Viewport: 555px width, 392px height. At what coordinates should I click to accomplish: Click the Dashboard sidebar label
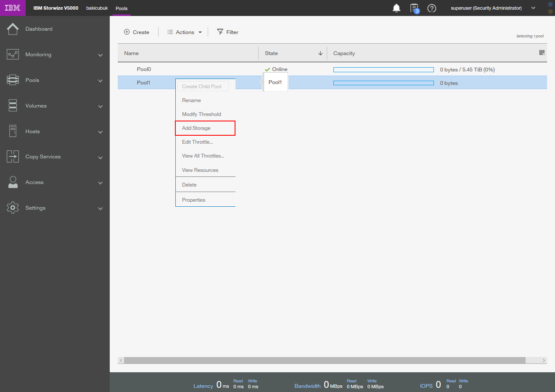coord(39,29)
